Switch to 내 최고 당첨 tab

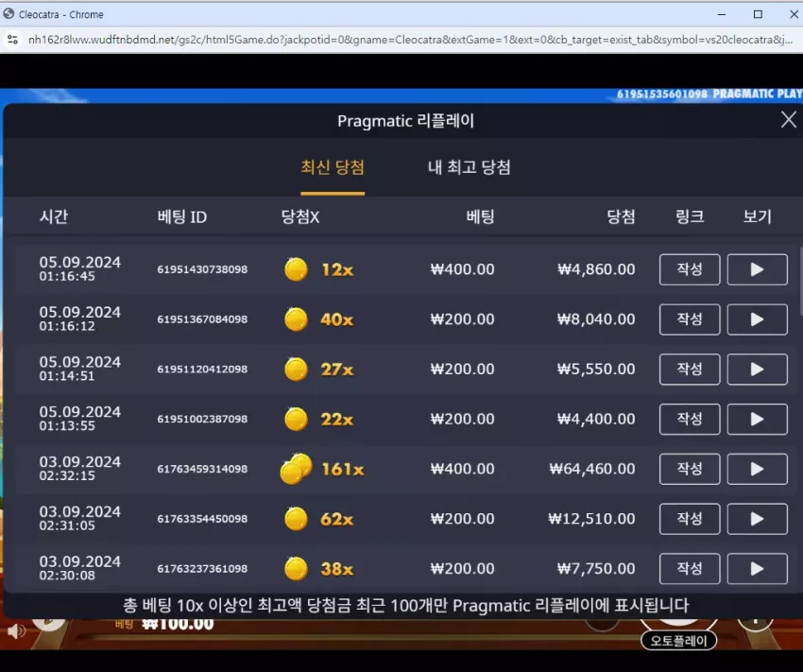tap(470, 167)
